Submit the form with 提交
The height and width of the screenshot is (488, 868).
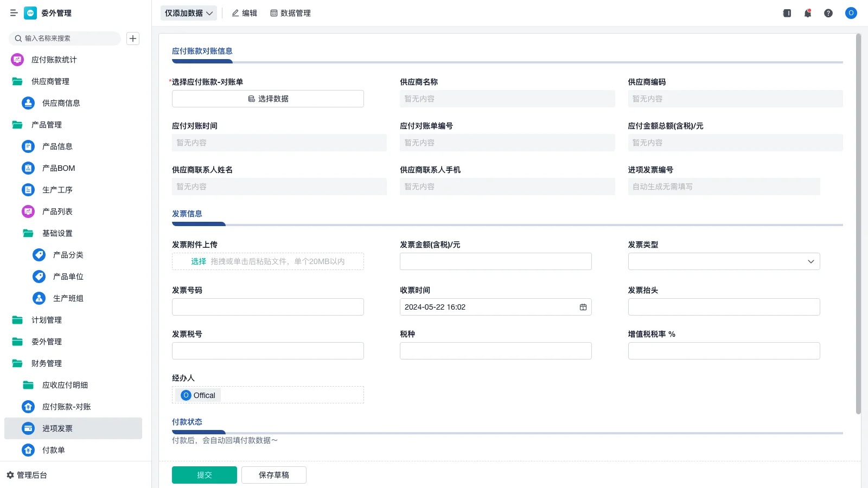pos(205,474)
